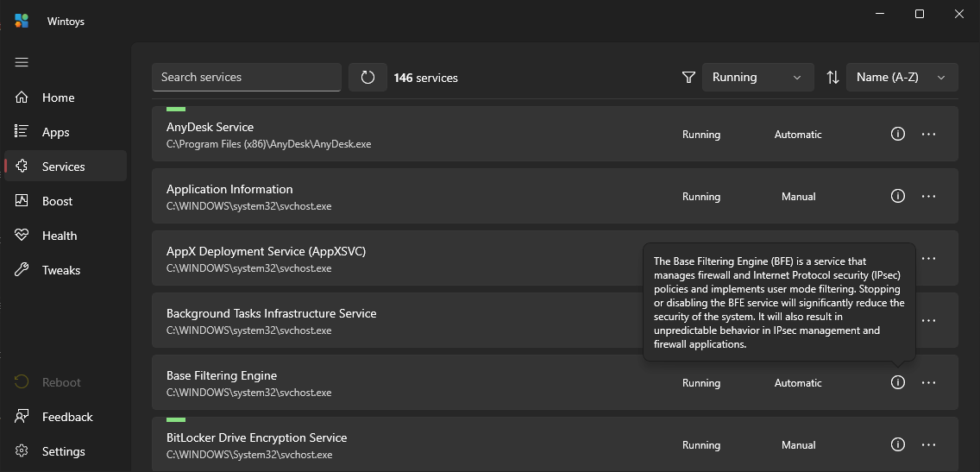Click the Boost chart icon

(x=22, y=201)
